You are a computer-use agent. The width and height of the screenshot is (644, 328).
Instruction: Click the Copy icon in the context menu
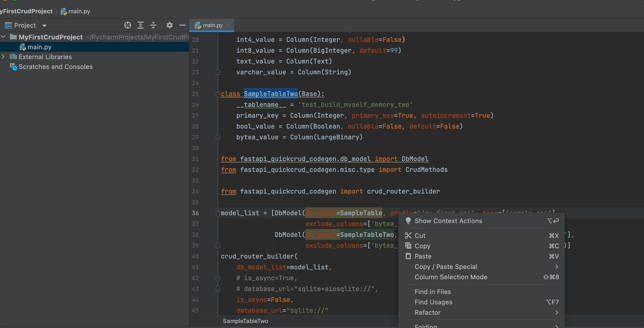tap(408, 246)
